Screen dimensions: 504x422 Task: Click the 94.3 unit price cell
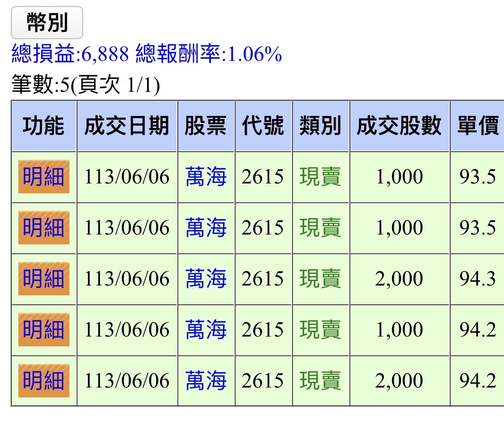[x=478, y=278]
